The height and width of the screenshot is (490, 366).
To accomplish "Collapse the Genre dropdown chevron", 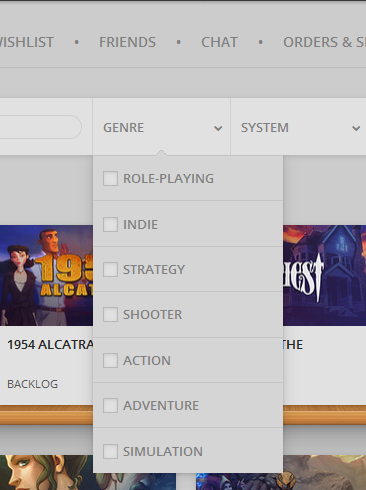I will tap(218, 128).
